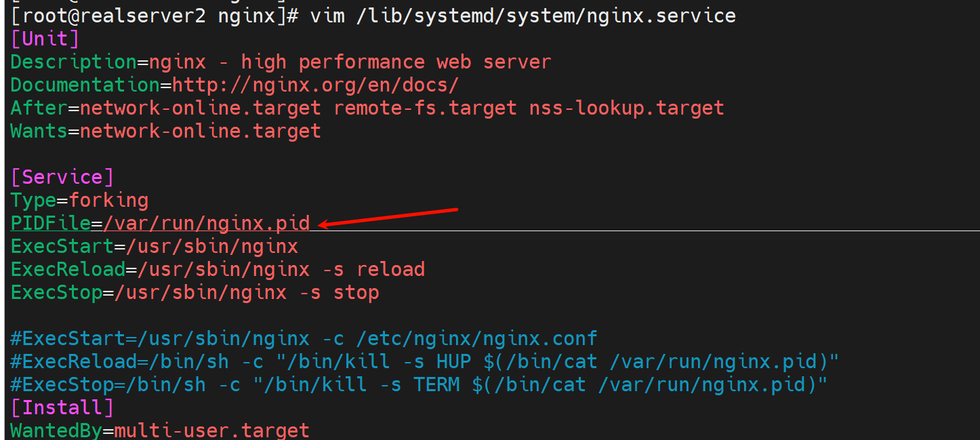The width and height of the screenshot is (980, 440).
Task: Click multi-user.target value of WantedBy
Action: click(x=211, y=430)
